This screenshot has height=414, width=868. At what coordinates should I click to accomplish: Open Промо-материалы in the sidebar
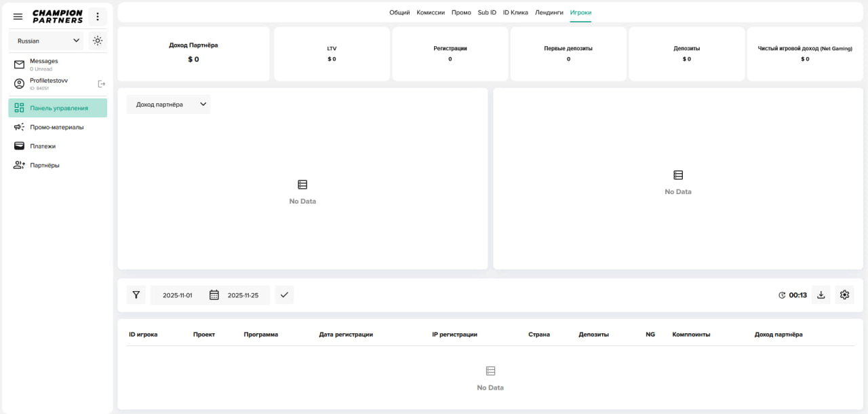click(x=57, y=127)
